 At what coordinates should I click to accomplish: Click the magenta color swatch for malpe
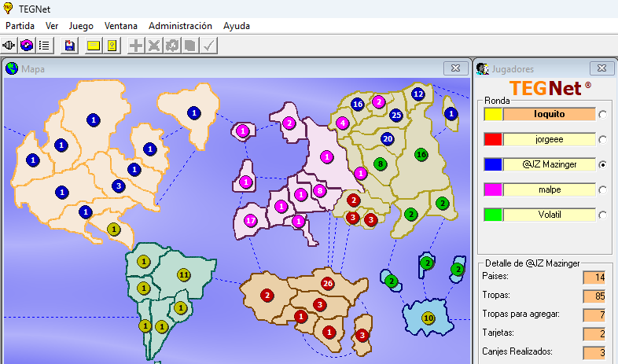pos(493,189)
